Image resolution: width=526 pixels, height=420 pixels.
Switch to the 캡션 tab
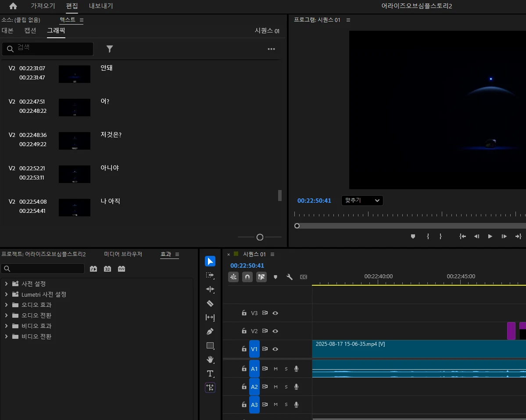tap(30, 31)
